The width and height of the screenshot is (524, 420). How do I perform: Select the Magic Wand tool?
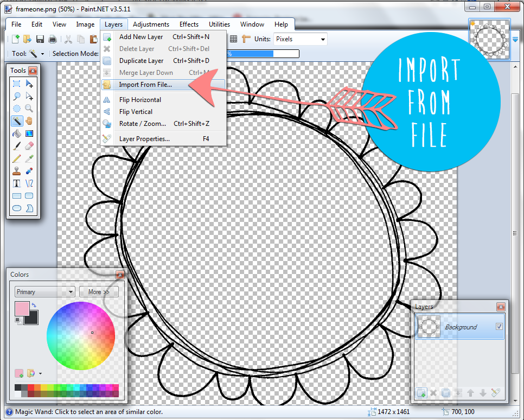16,120
